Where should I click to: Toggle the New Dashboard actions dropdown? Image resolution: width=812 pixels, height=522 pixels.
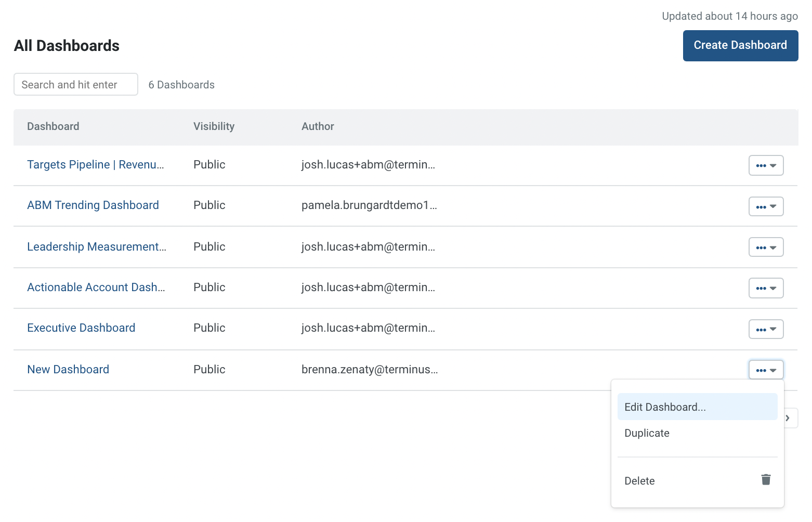click(766, 370)
